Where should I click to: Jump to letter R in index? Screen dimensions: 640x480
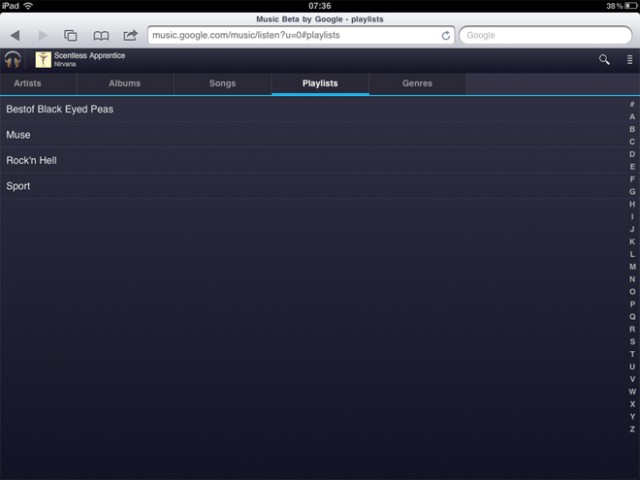pos(632,329)
